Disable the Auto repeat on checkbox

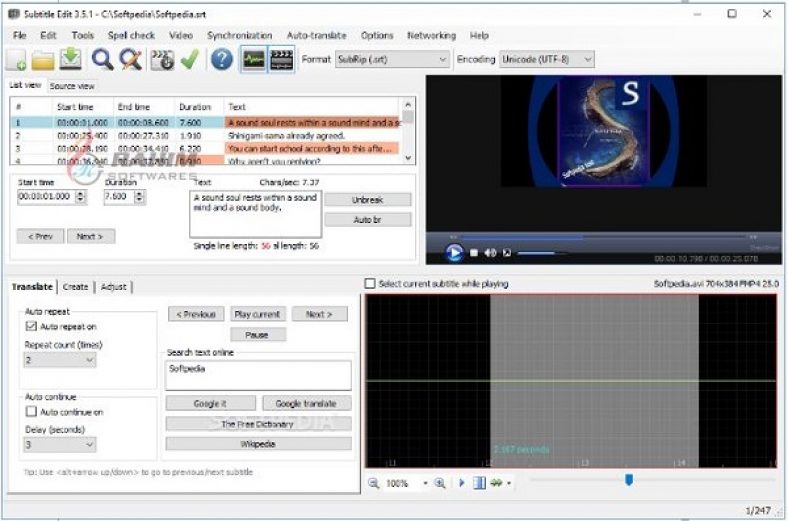click(32, 327)
